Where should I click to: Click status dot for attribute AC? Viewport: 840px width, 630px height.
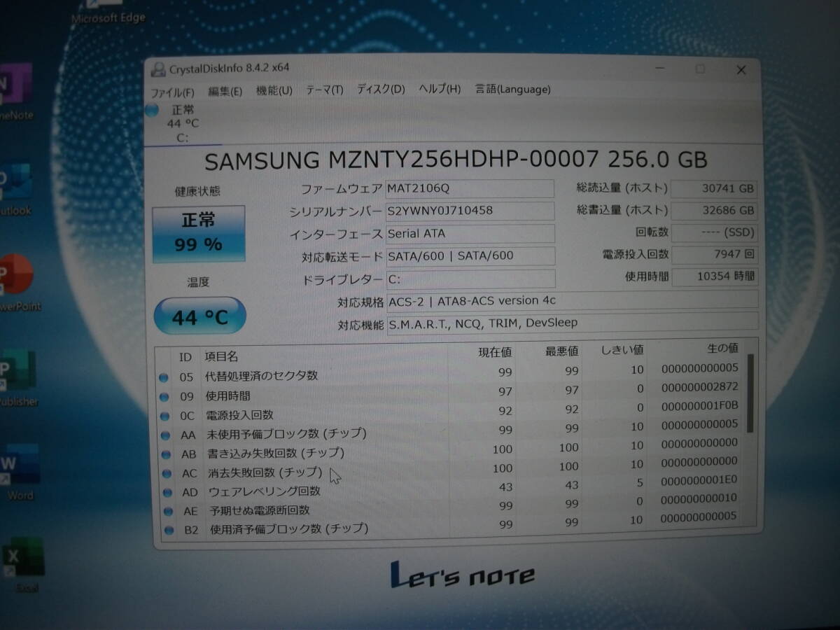[x=167, y=474]
